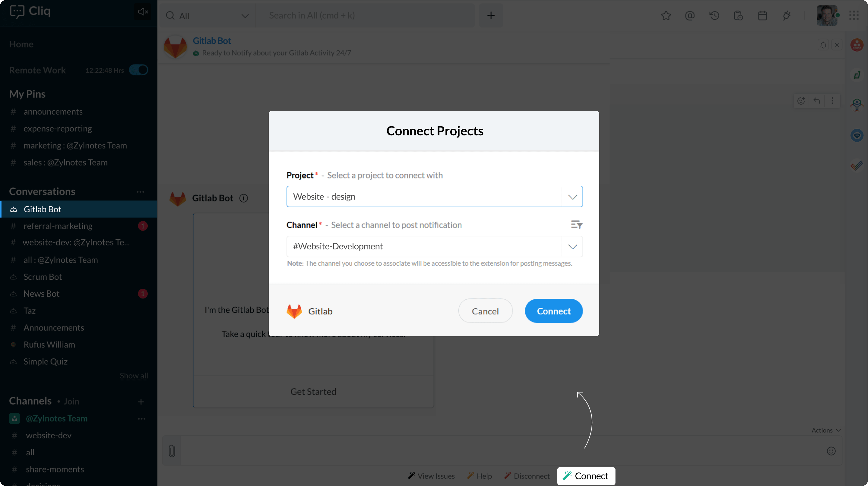Click the Show all link under Conversations
The image size is (868, 486).
pyautogui.click(x=134, y=376)
